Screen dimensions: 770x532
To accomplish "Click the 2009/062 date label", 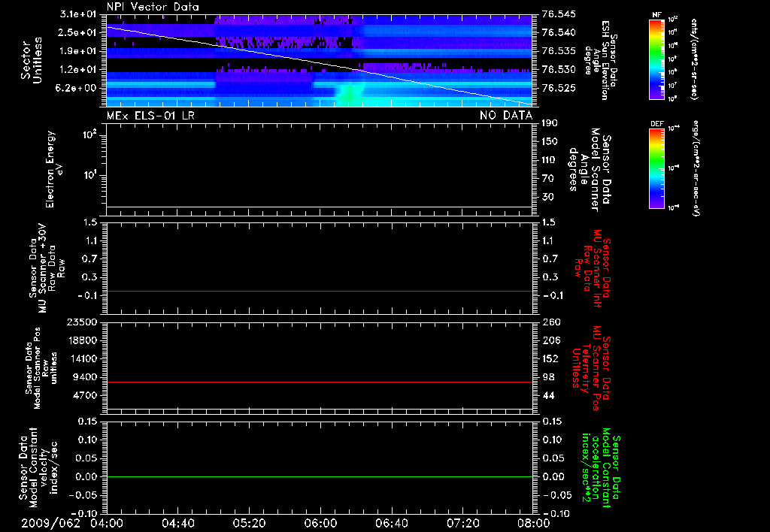I will coord(50,523).
